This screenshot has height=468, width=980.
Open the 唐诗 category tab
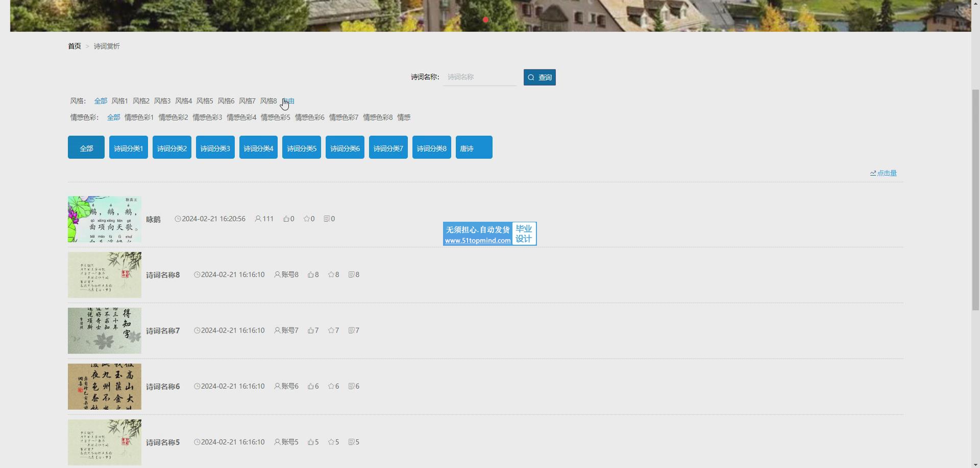click(474, 148)
